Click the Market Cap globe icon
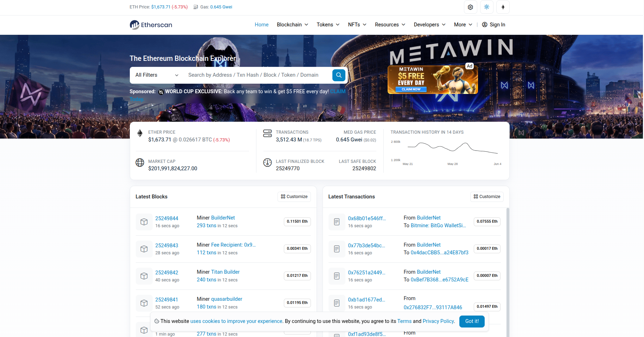This screenshot has width=644, height=337. (x=140, y=162)
